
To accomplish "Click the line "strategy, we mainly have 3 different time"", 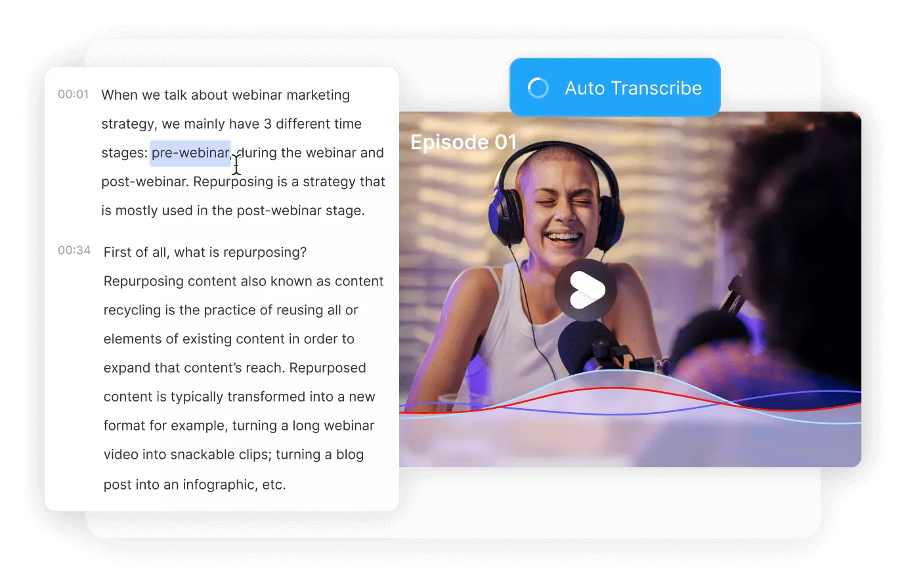I will pyautogui.click(x=232, y=124).
